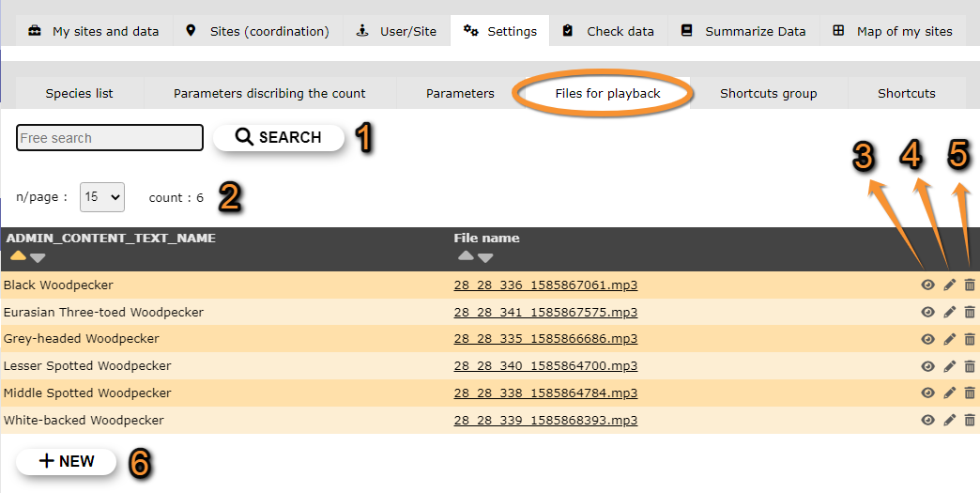View Black Woodpecker details via eye icon

tap(928, 285)
